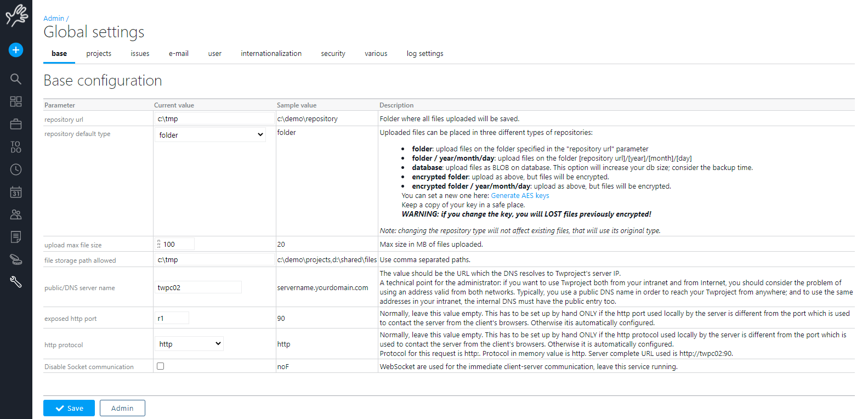The width and height of the screenshot is (868, 419).
Task: Click the Save button
Action: pyautogui.click(x=69, y=408)
